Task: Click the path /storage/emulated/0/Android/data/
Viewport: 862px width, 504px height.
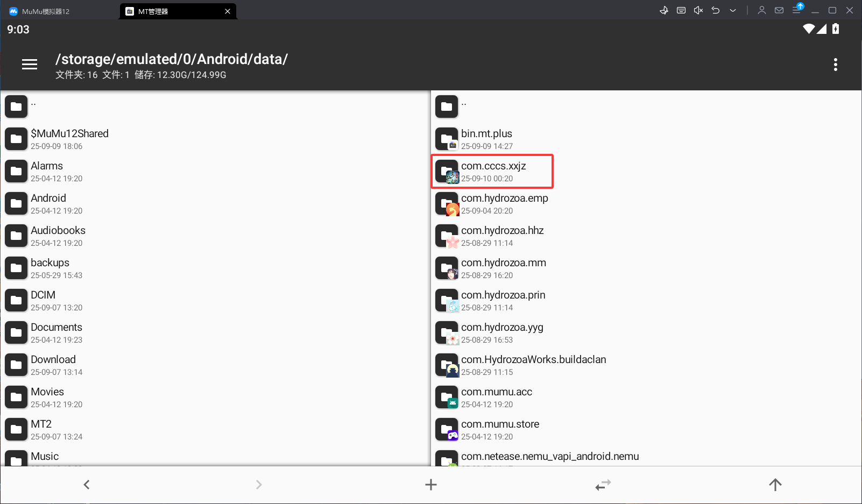Action: click(x=172, y=59)
